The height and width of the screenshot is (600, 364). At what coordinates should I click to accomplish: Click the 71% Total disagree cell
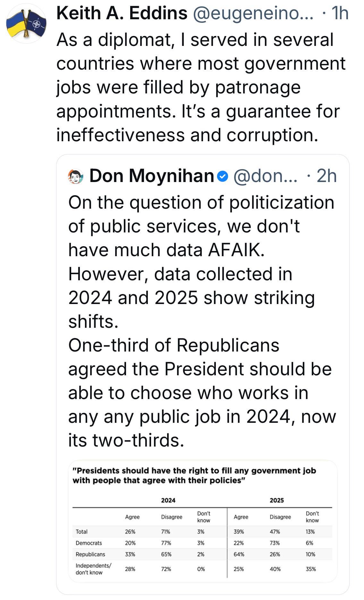(165, 532)
